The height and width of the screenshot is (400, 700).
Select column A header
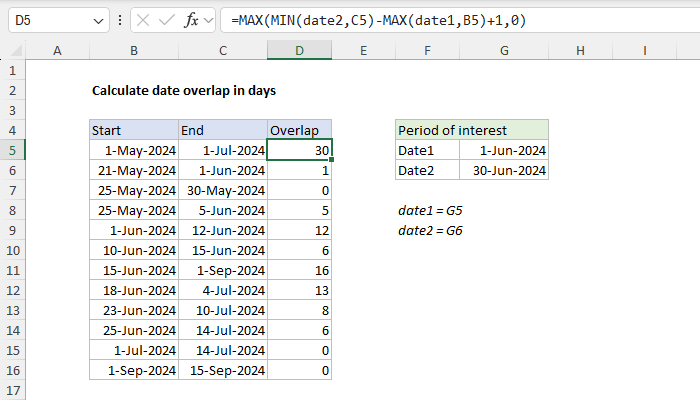coord(57,50)
